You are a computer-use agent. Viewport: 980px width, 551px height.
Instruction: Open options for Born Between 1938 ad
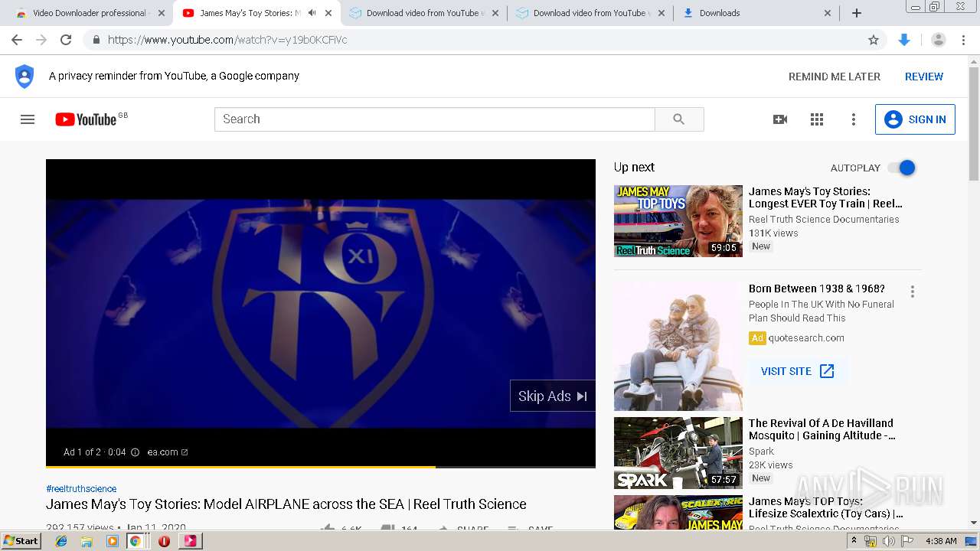pos(912,292)
